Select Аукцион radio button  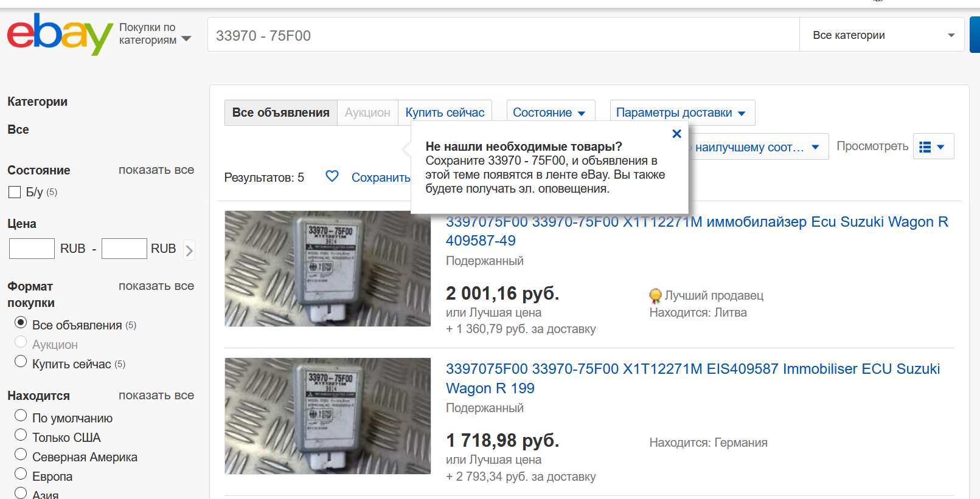tap(21, 342)
